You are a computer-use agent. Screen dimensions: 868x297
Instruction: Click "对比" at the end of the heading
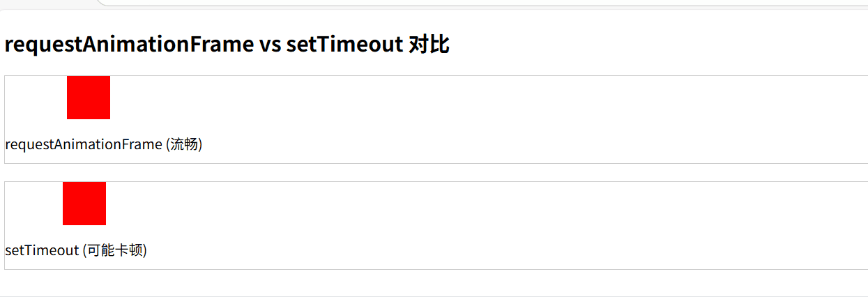click(429, 45)
